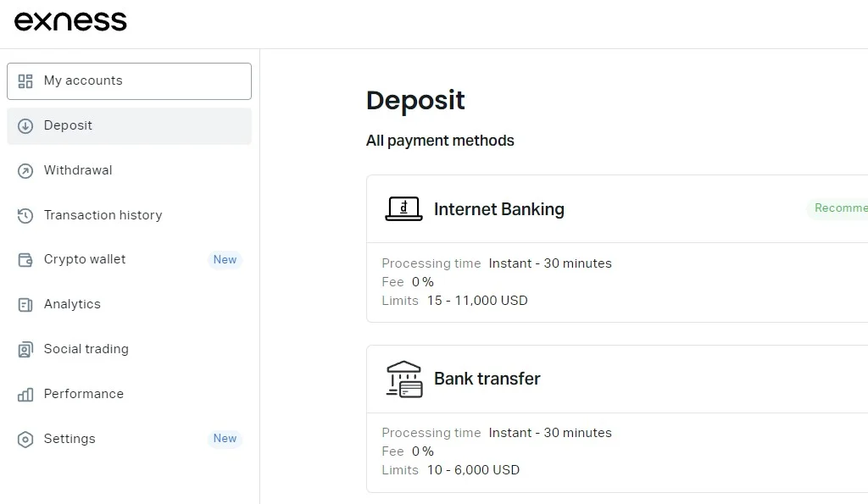Choose the Bank transfer payment option
The height and width of the screenshot is (504, 868).
[487, 379]
